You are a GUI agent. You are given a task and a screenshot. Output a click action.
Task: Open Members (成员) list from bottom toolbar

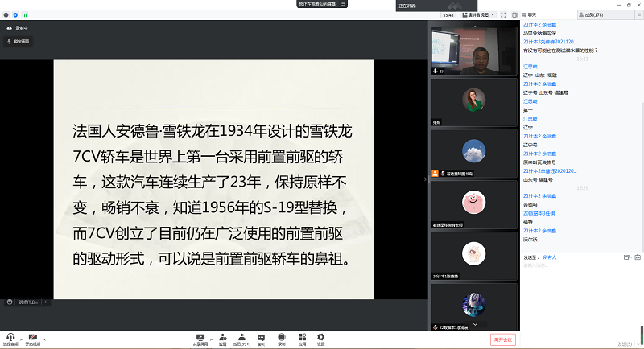[x=242, y=337]
